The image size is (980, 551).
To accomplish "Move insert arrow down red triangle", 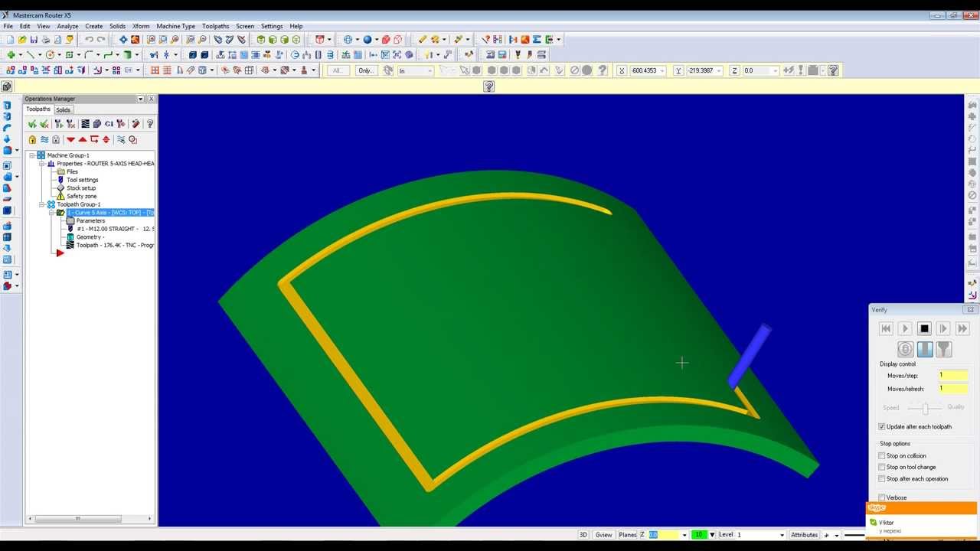I will point(70,139).
